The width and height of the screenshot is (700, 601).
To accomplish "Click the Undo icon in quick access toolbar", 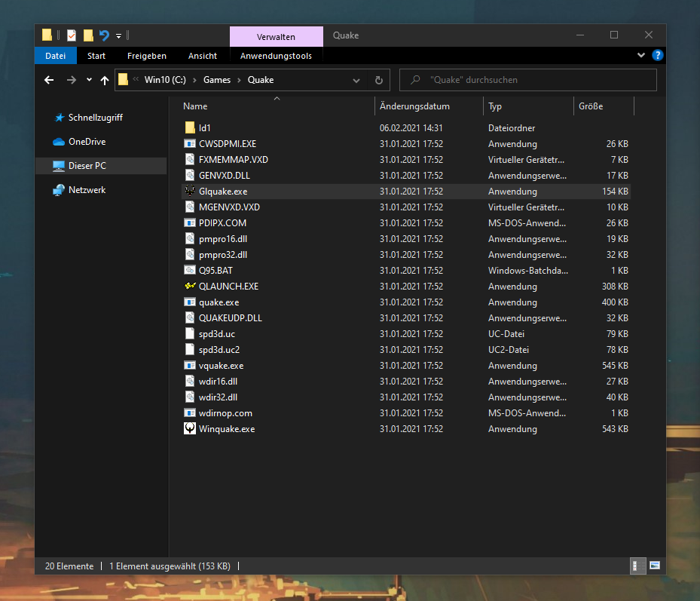I will coord(104,35).
